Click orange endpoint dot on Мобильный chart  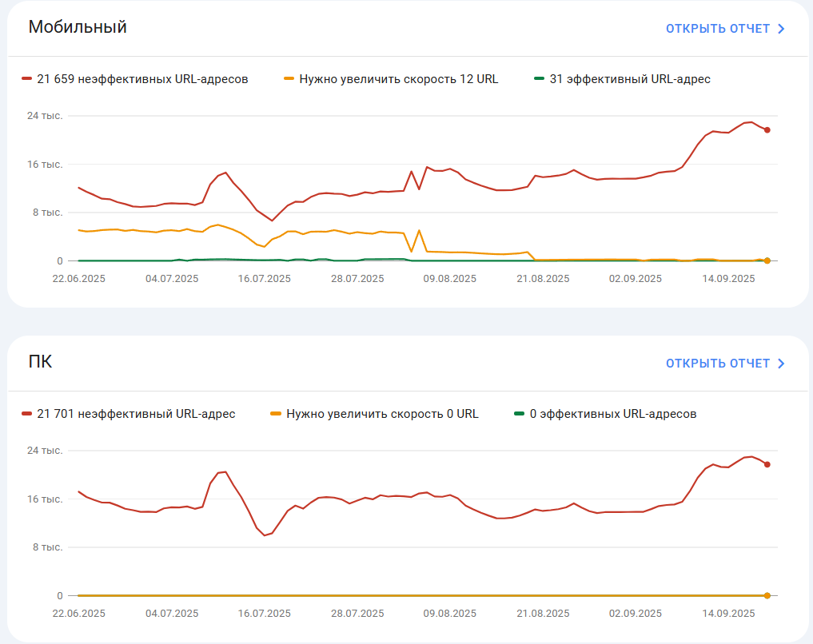pos(767,260)
